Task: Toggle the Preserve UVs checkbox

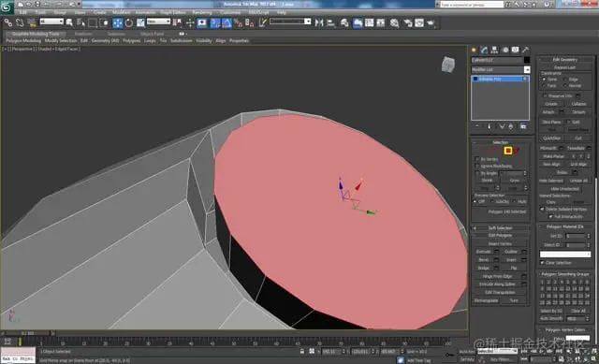Action: click(545, 95)
